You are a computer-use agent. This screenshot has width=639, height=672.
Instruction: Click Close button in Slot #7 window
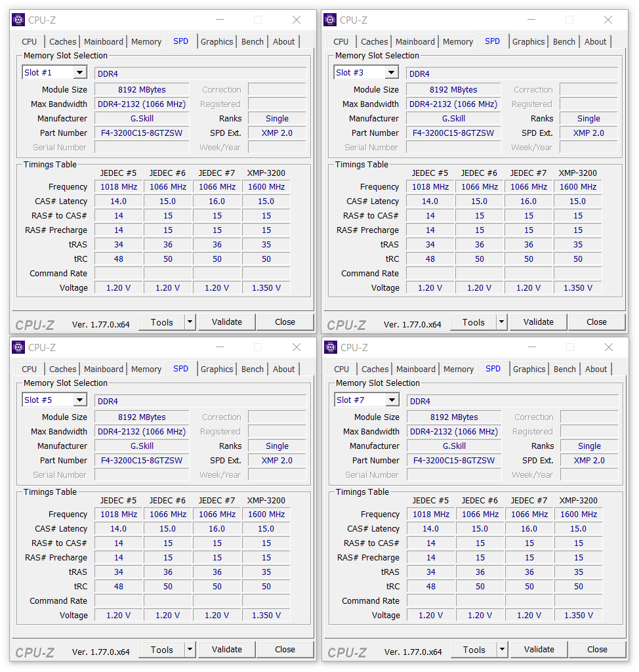[x=598, y=649]
